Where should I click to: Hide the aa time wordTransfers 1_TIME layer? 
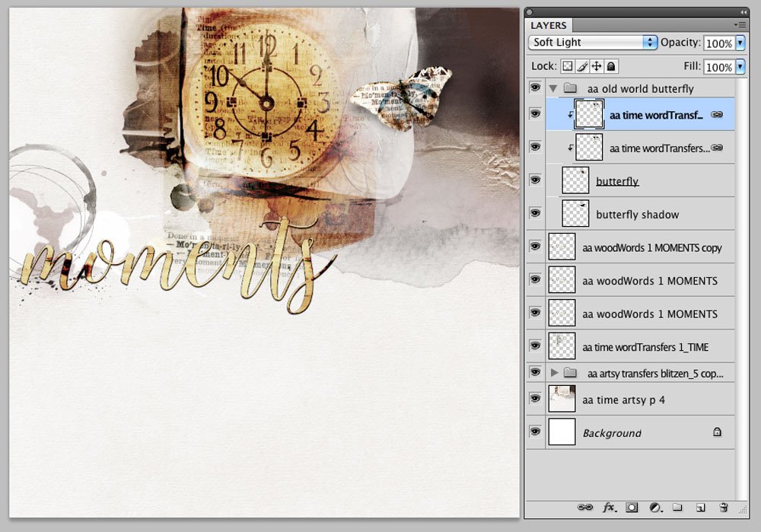click(535, 346)
